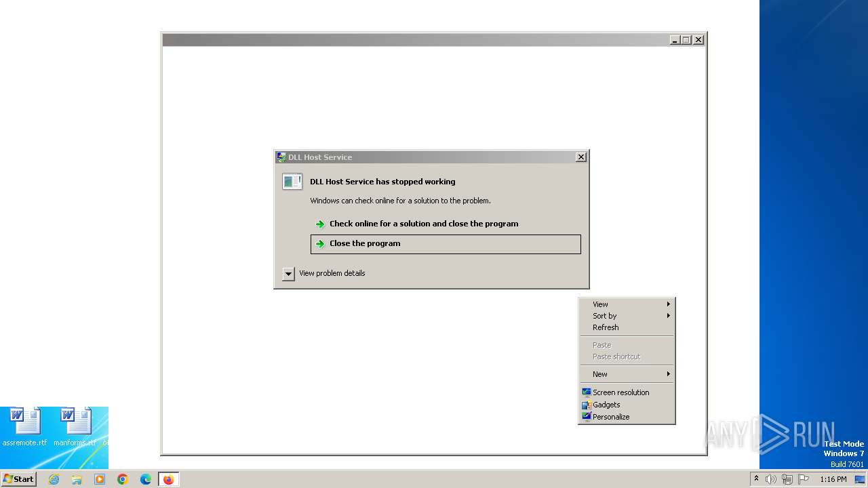Open the Action Center flag icon
868x488 pixels.
pos(804,479)
